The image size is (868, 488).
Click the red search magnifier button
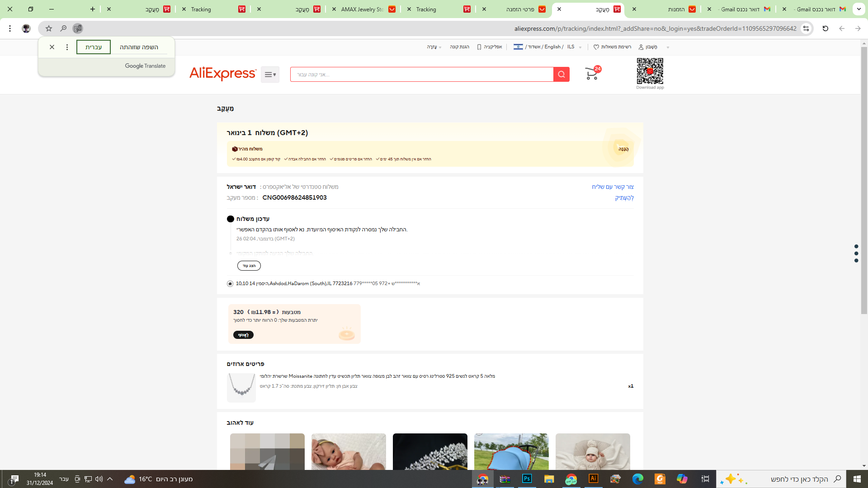click(x=561, y=75)
